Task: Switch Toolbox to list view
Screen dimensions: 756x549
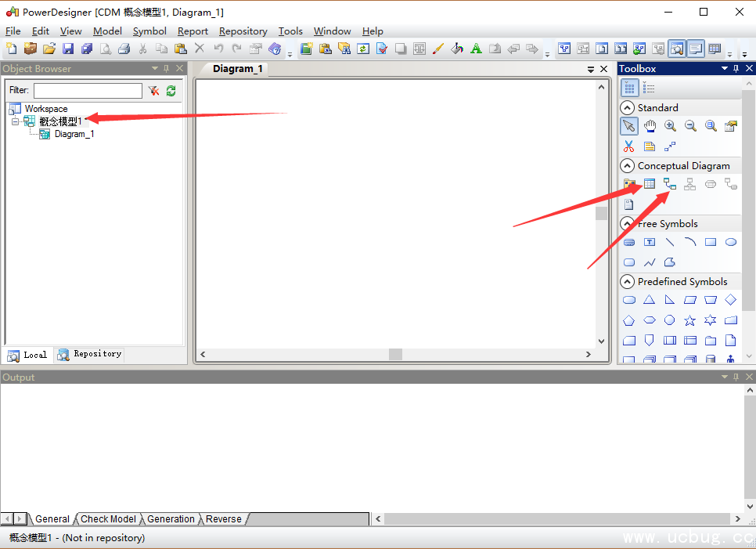Action: [x=649, y=88]
